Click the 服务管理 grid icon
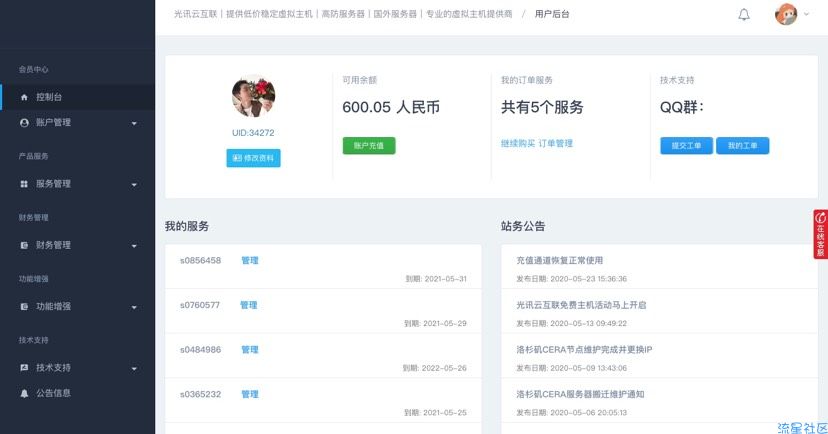The width and height of the screenshot is (828, 434). (24, 184)
